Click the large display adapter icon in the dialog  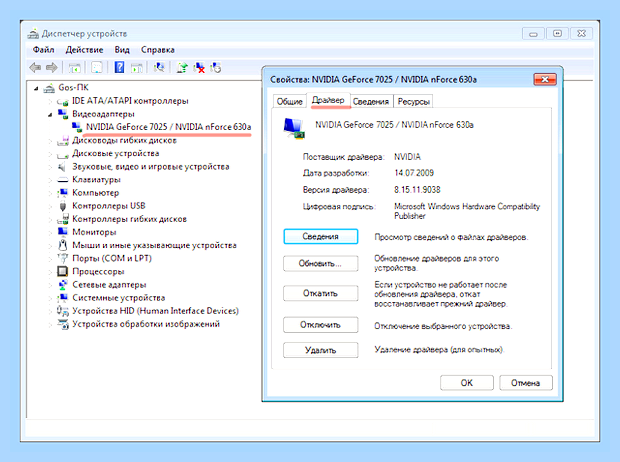click(x=294, y=128)
